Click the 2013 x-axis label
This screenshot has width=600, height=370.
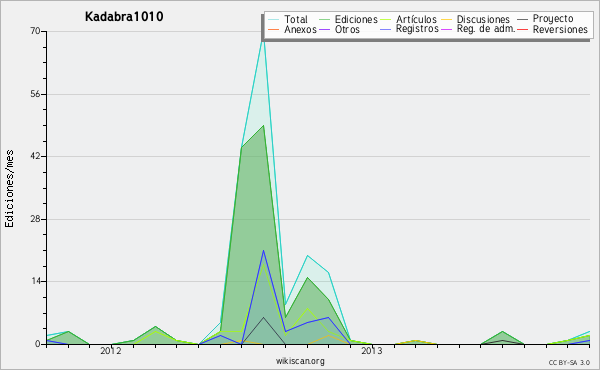pyautogui.click(x=372, y=351)
